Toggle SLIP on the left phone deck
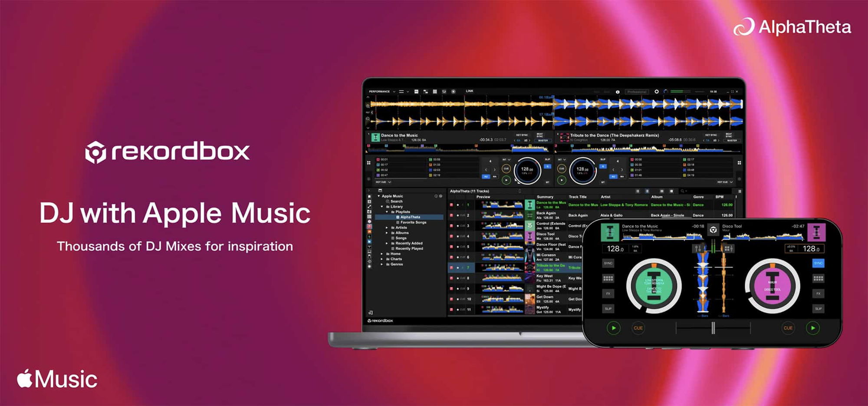The width and height of the screenshot is (868, 406). [608, 309]
